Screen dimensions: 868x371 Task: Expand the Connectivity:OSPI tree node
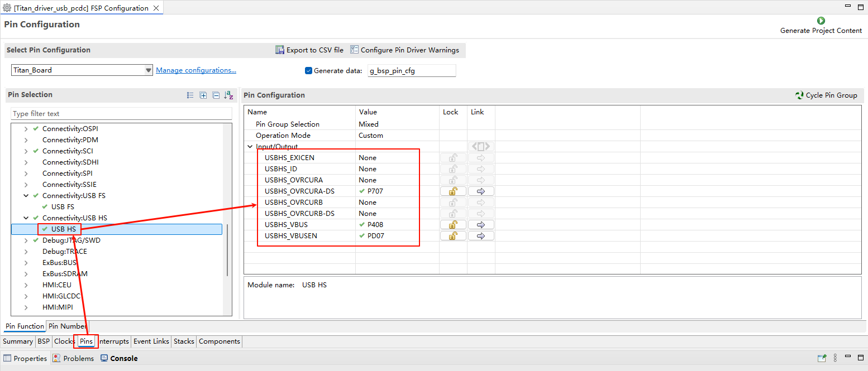tap(26, 129)
